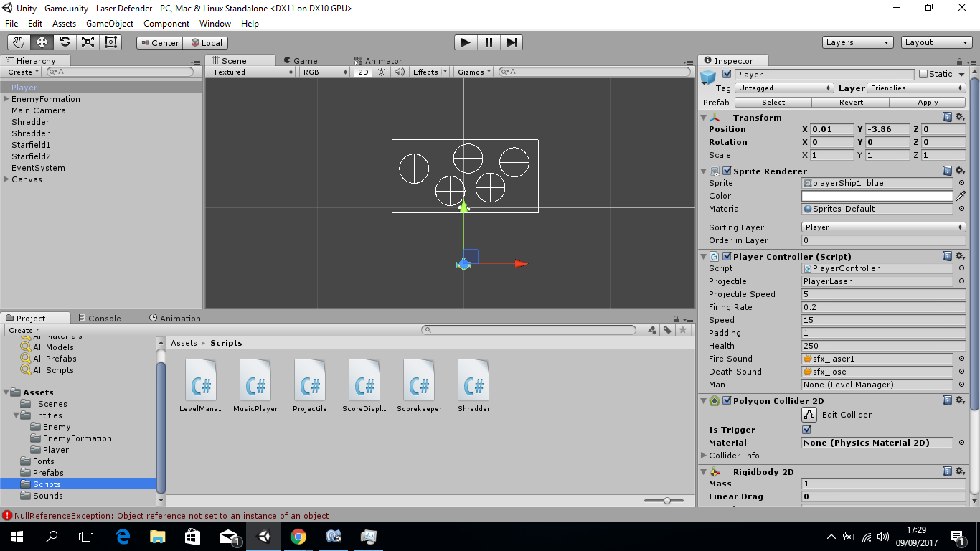Open the GameObject menu

click(109, 24)
